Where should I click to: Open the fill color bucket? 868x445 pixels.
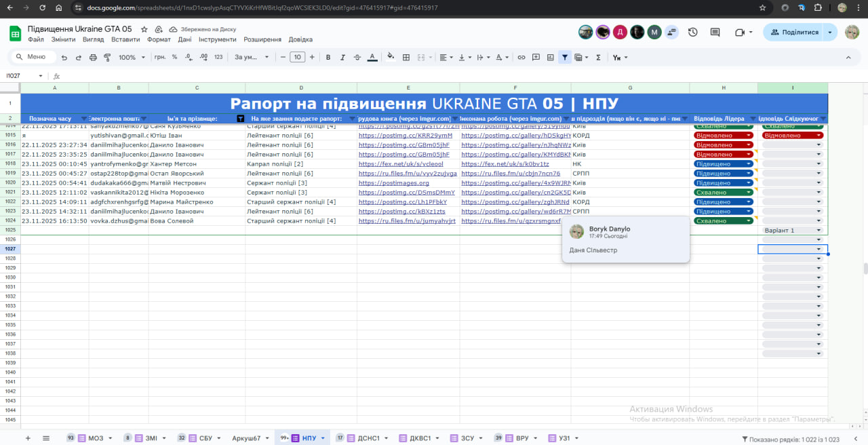click(x=391, y=58)
